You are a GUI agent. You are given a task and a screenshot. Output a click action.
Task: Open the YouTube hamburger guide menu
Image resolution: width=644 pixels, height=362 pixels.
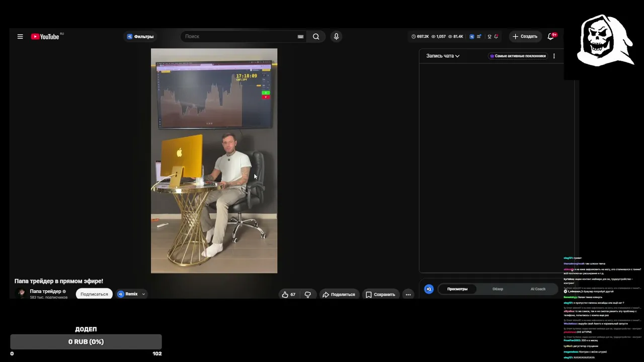20,37
